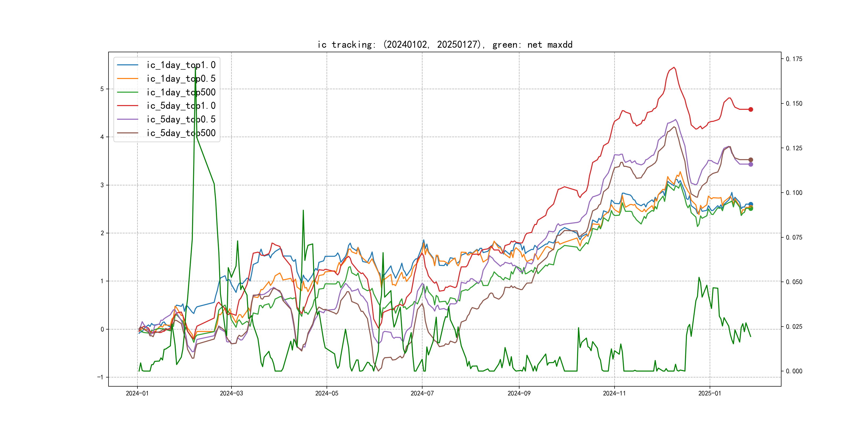
Task: Select legend entry ic_5day_top1.0 label
Action: point(181,106)
